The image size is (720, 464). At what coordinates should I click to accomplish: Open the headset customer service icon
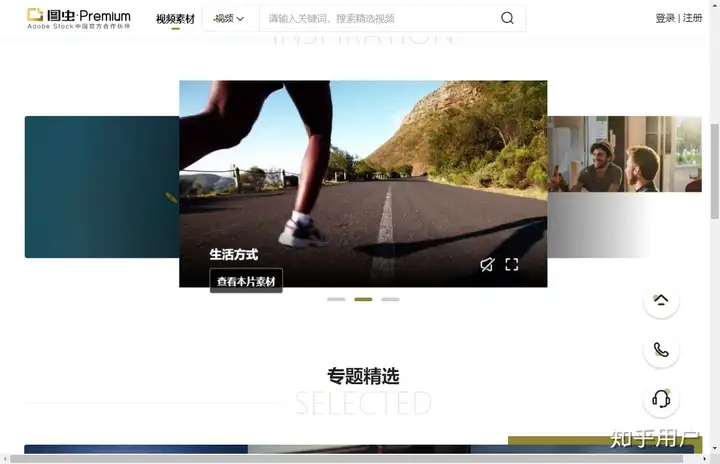661,399
